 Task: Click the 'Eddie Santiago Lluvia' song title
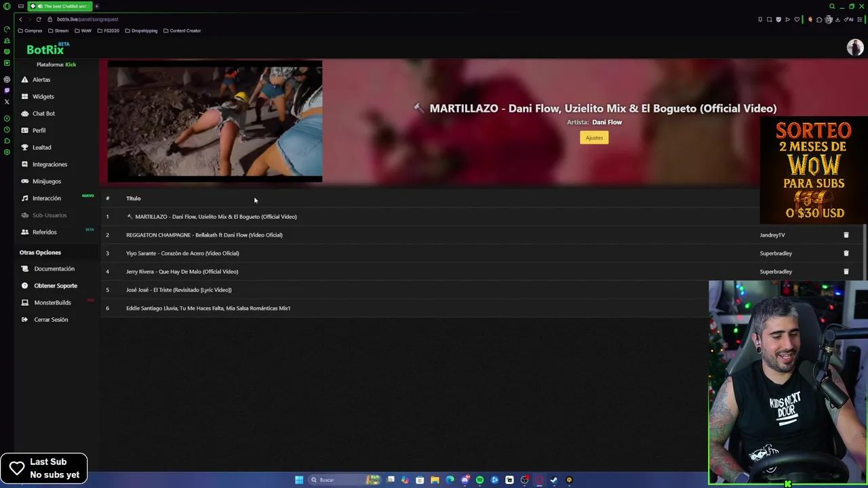pyautogui.click(x=208, y=308)
